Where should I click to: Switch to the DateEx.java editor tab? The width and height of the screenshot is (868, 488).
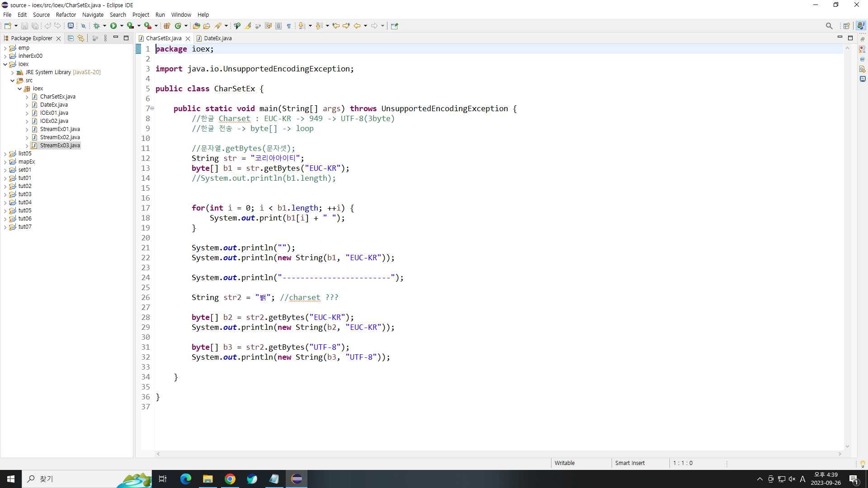217,38
